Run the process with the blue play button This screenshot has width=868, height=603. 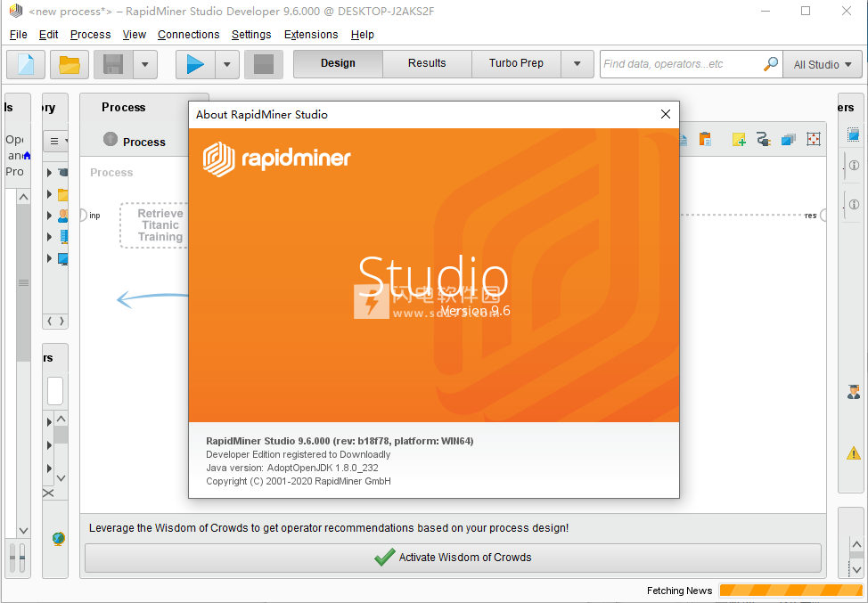(x=195, y=64)
